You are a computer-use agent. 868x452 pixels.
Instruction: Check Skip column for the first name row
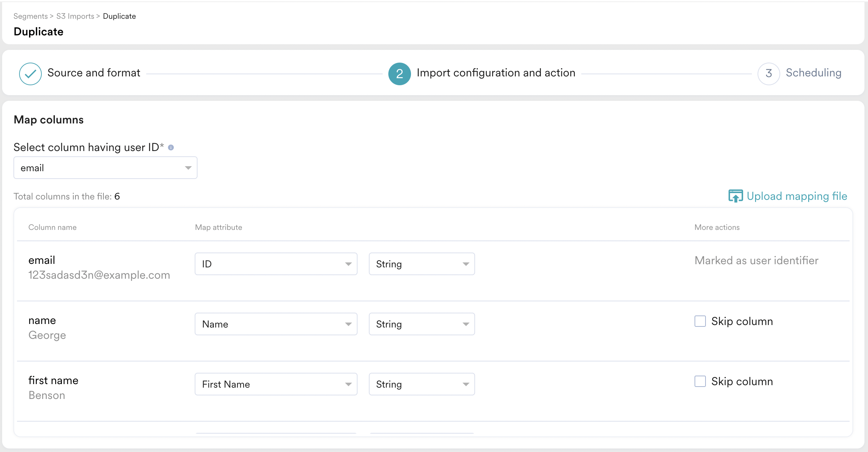pyautogui.click(x=700, y=381)
